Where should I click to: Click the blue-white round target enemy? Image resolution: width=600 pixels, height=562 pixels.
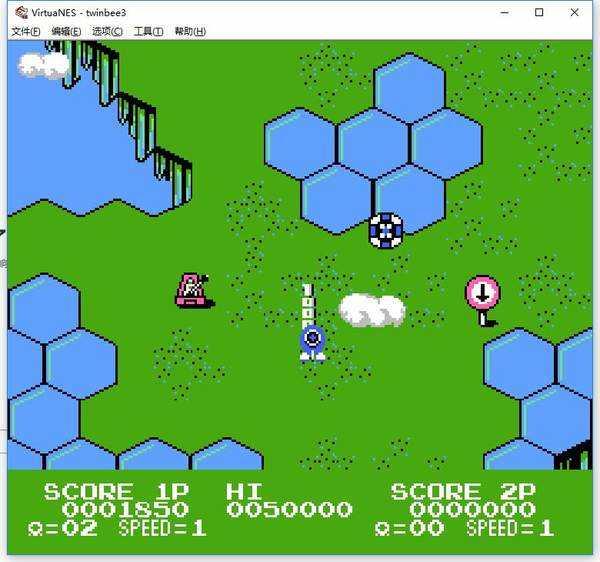coord(386,230)
